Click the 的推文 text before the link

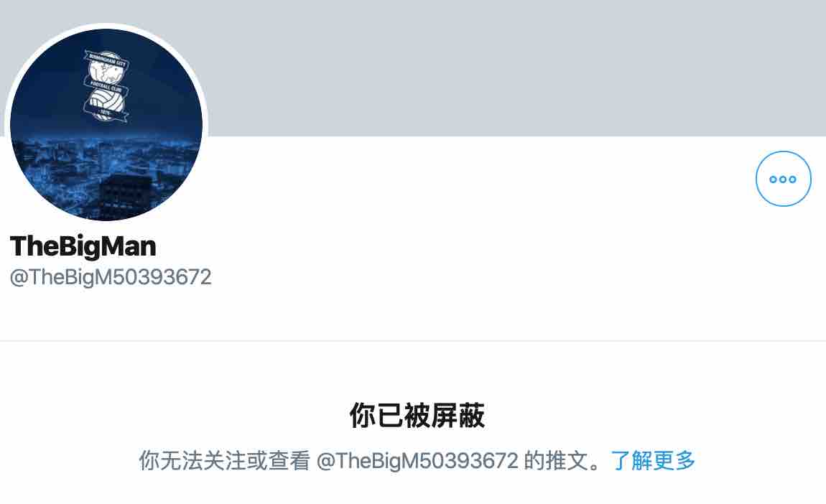click(556, 461)
